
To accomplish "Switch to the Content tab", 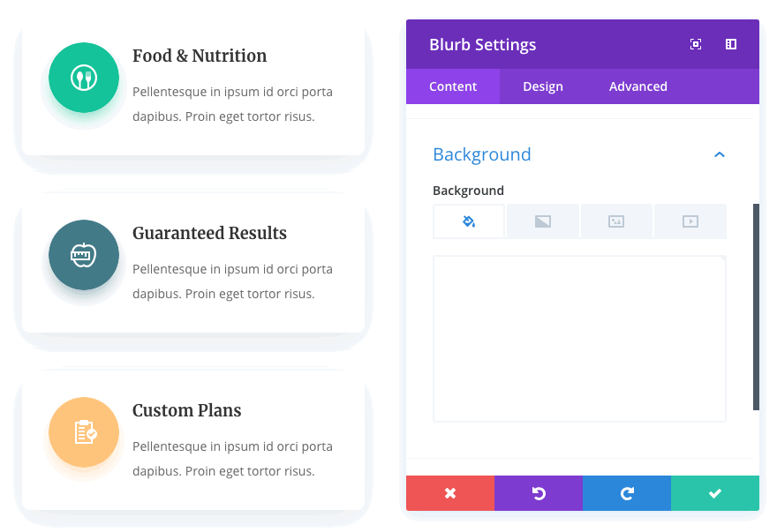I will click(453, 86).
